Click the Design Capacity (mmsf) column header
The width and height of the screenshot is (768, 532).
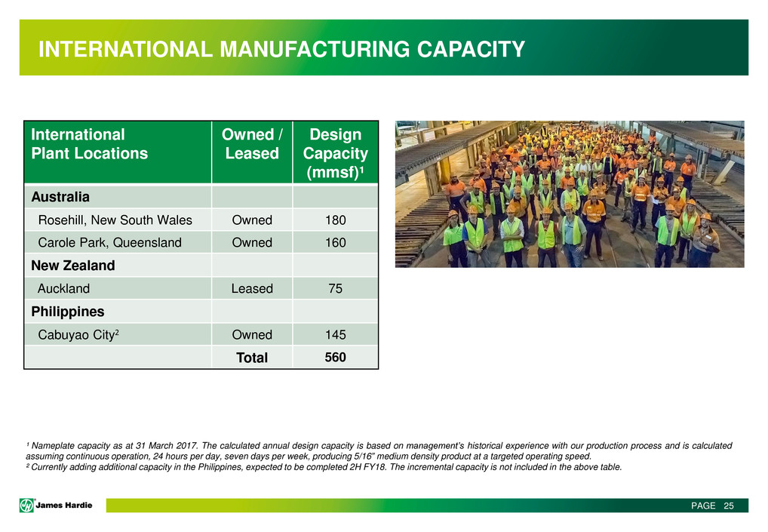(x=335, y=153)
